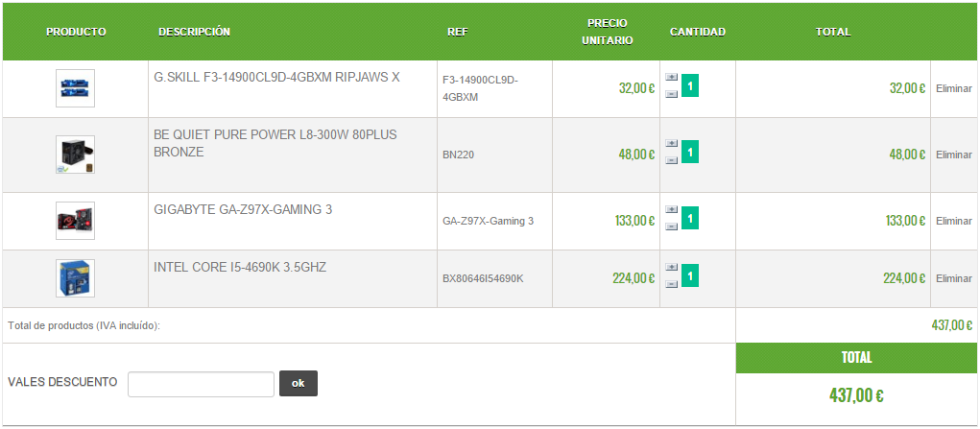Screen dimensions: 980x429
Task: Open the Intel Core i5 box thumbnail
Action: (75, 278)
